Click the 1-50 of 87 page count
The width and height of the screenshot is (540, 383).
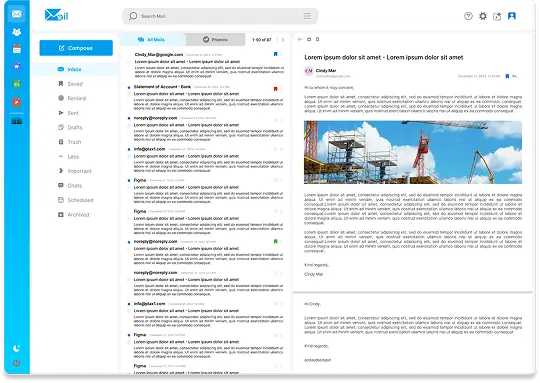(261, 40)
